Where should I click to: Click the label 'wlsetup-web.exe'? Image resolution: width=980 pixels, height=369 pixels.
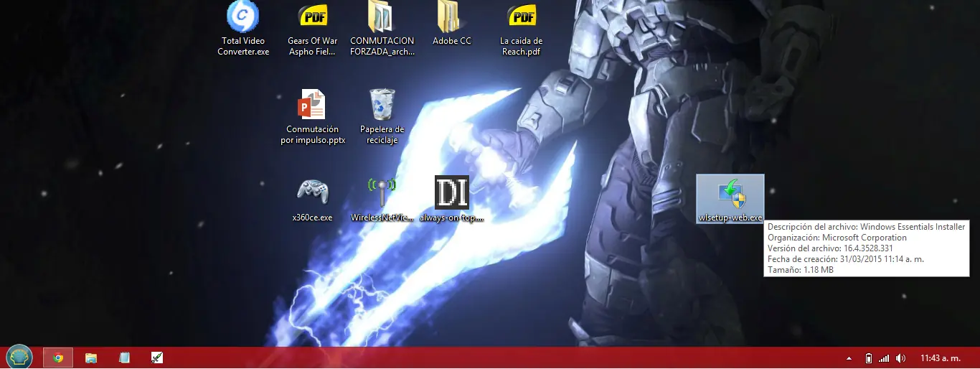click(x=730, y=218)
